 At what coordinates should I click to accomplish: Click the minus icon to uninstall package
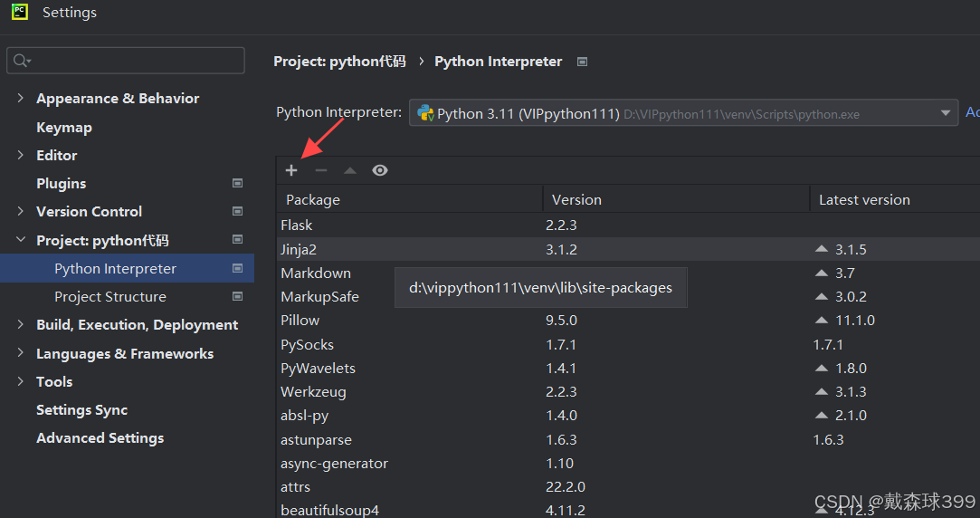tap(321, 170)
